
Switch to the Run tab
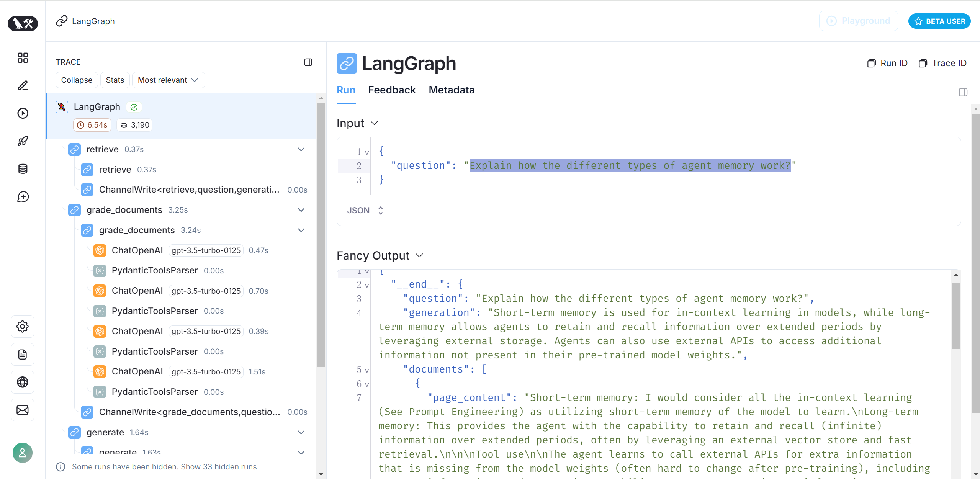coord(346,90)
